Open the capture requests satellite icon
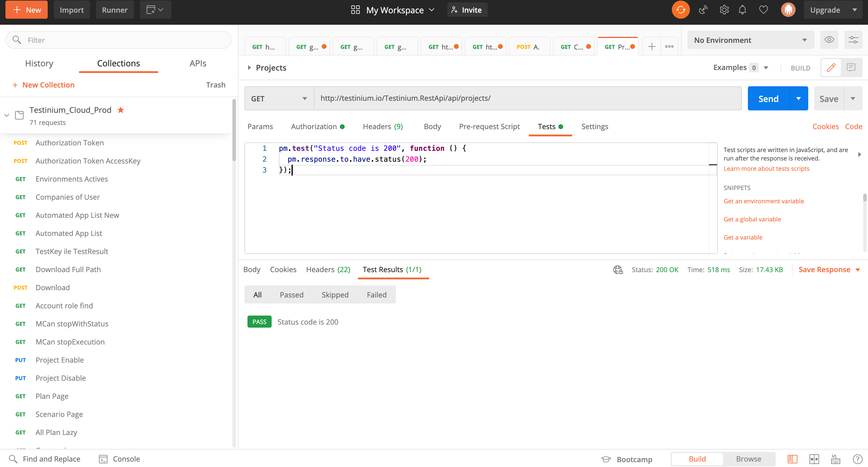 coord(703,10)
